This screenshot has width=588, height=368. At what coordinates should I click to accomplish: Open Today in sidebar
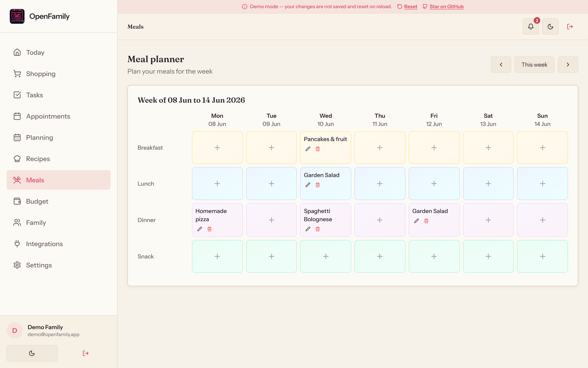click(x=58, y=52)
